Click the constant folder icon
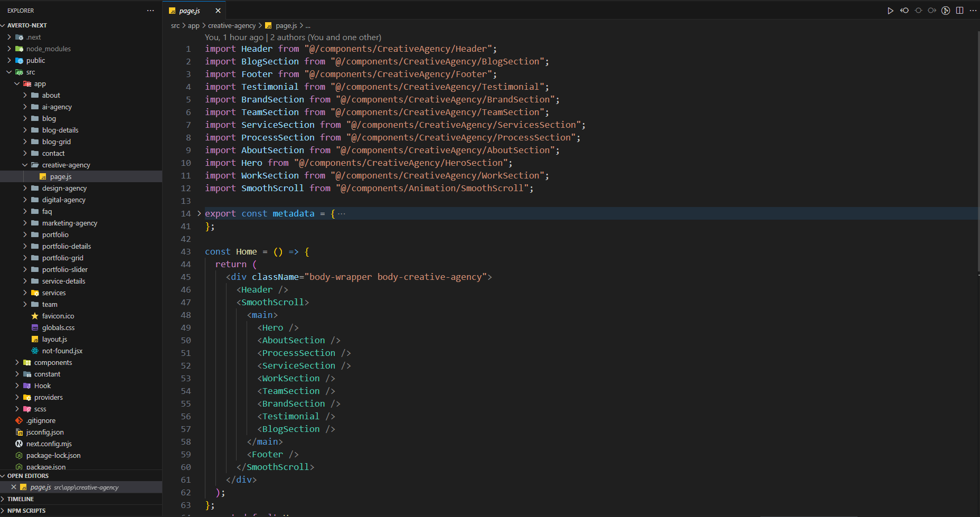Screen dimensions: 980x517 coord(27,374)
